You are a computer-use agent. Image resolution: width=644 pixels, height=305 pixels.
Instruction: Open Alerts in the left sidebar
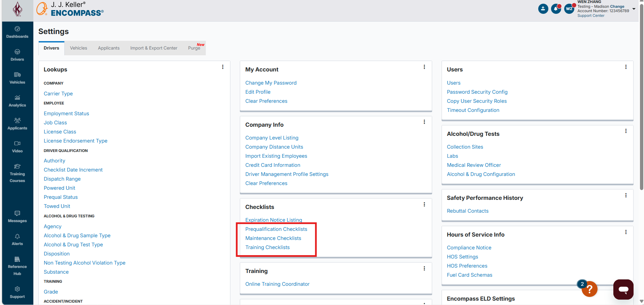click(18, 240)
